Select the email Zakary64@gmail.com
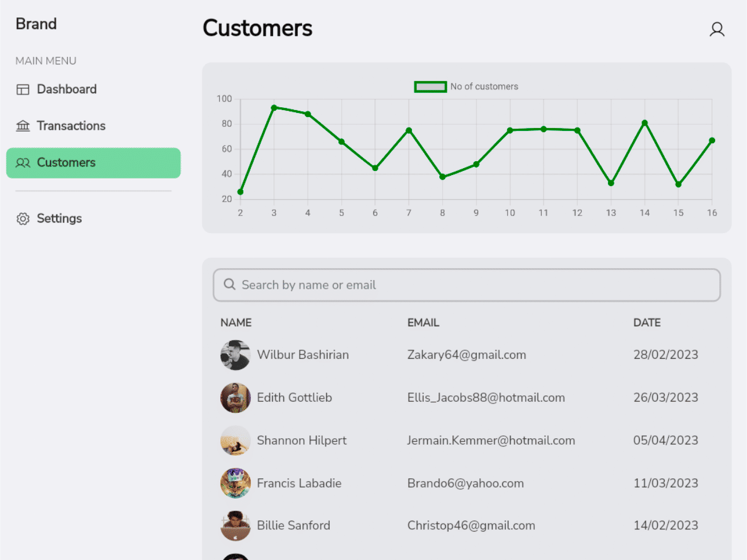 pyautogui.click(x=467, y=355)
